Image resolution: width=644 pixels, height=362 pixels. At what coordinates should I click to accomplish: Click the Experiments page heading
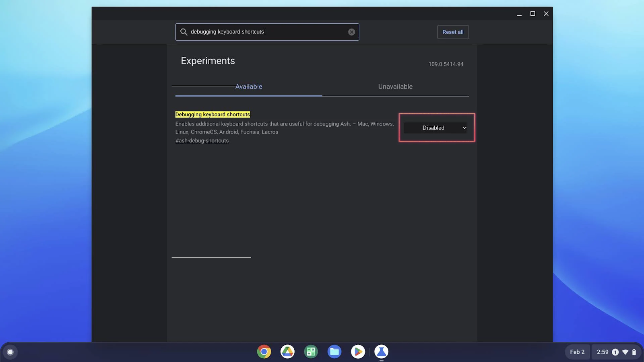pyautogui.click(x=208, y=61)
